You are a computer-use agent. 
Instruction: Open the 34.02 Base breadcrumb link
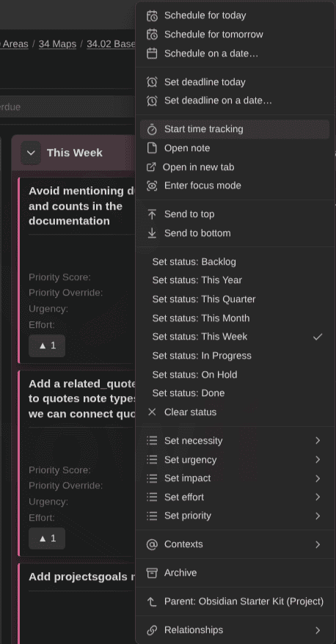[x=111, y=44]
